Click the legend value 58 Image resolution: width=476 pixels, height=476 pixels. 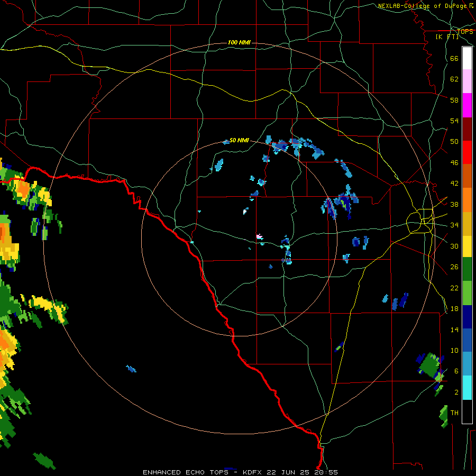pyautogui.click(x=454, y=100)
